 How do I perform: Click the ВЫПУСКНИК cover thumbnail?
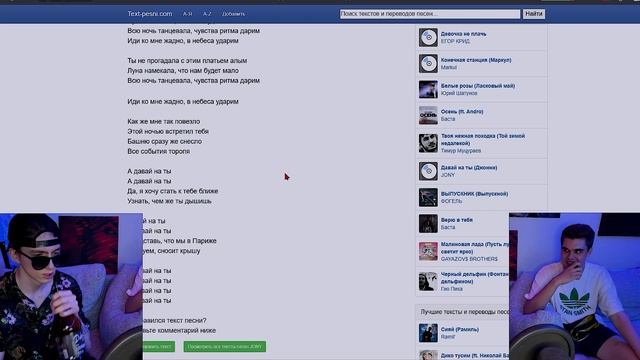click(428, 197)
